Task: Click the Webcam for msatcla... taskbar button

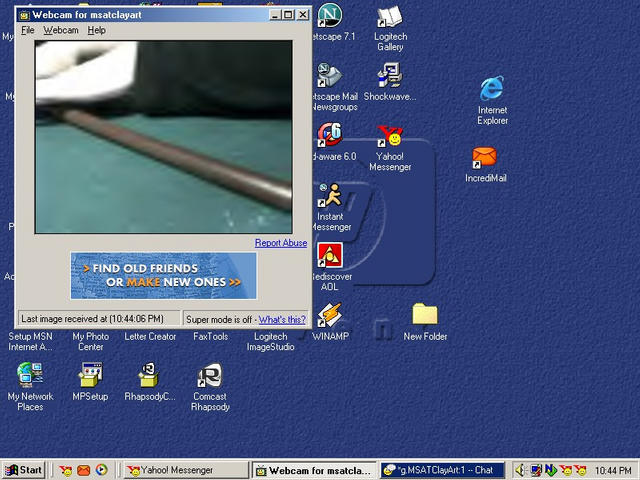Action: click(x=314, y=470)
